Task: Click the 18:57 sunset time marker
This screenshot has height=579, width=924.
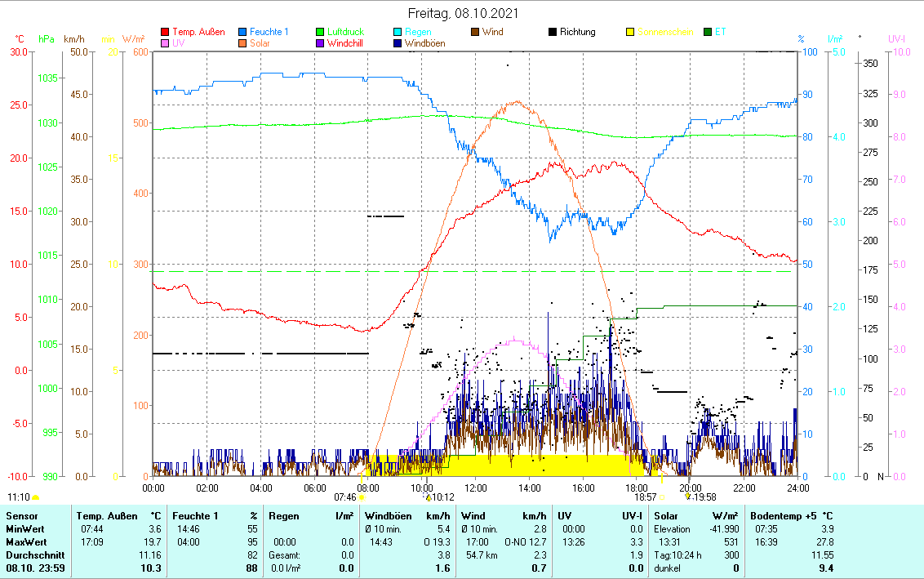Action: (646, 497)
